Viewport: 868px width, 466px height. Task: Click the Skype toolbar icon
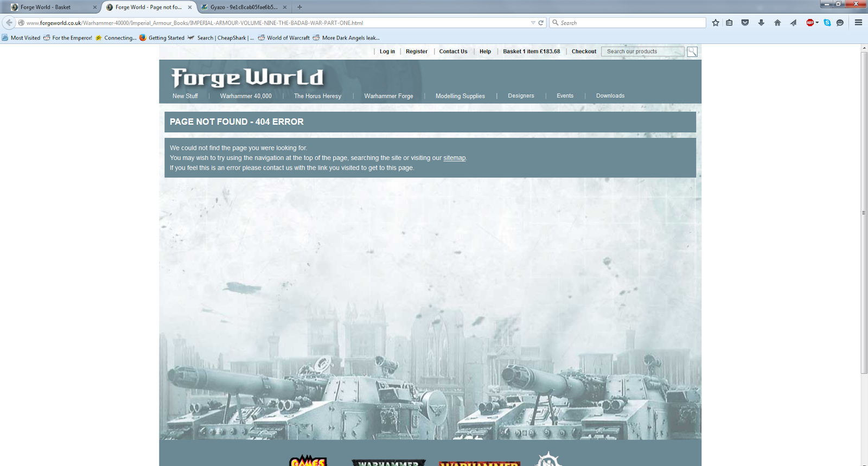click(x=827, y=23)
